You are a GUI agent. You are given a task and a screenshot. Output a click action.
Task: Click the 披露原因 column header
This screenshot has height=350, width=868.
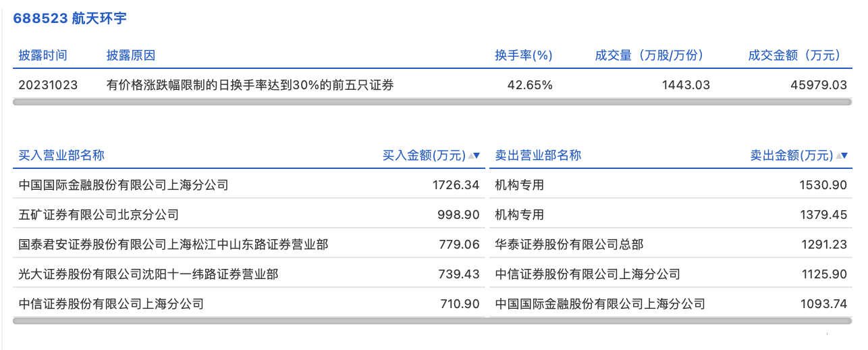point(130,55)
